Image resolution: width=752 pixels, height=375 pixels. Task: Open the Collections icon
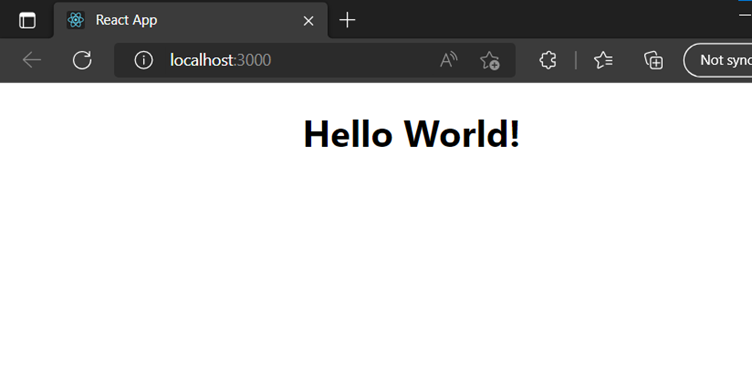coord(654,60)
